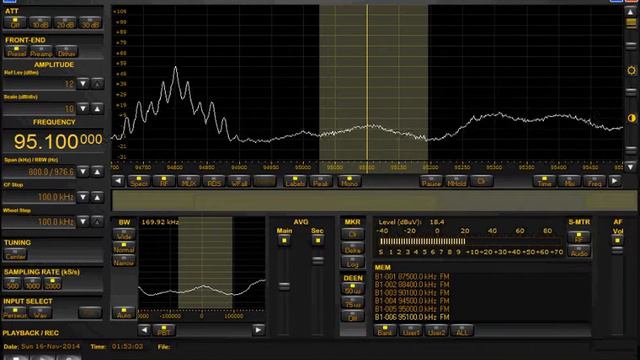Toggle Sec averaging on
The width and height of the screenshot is (640, 360).
pos(318,240)
